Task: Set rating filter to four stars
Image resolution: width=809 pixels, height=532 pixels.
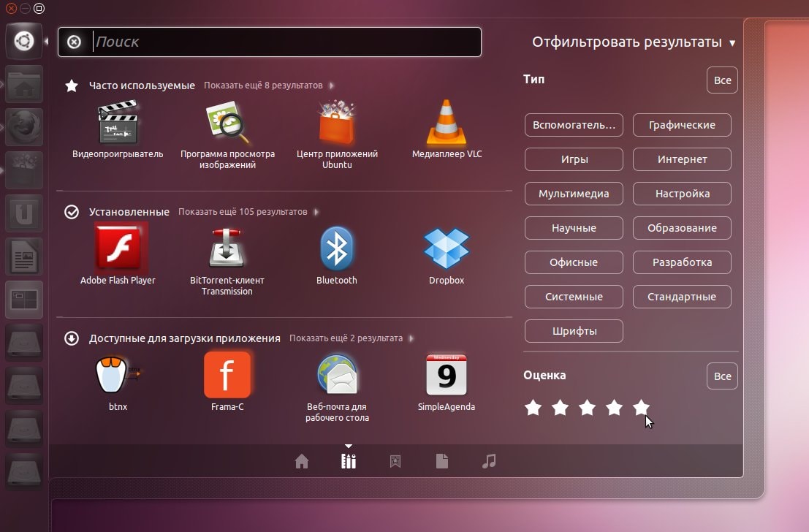Action: coord(614,408)
